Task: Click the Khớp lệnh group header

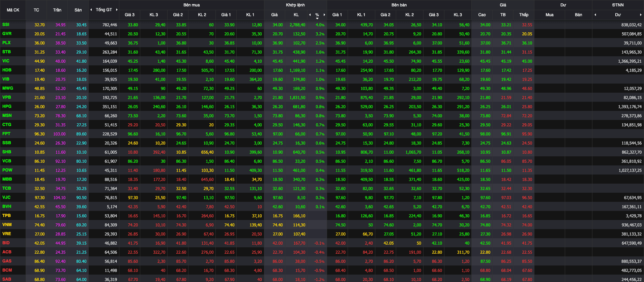Action: (x=295, y=5)
